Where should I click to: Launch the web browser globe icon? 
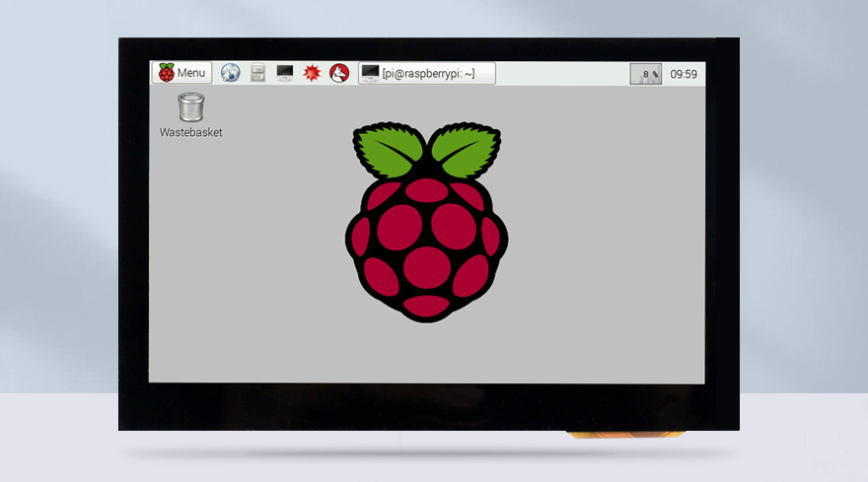coord(230,73)
